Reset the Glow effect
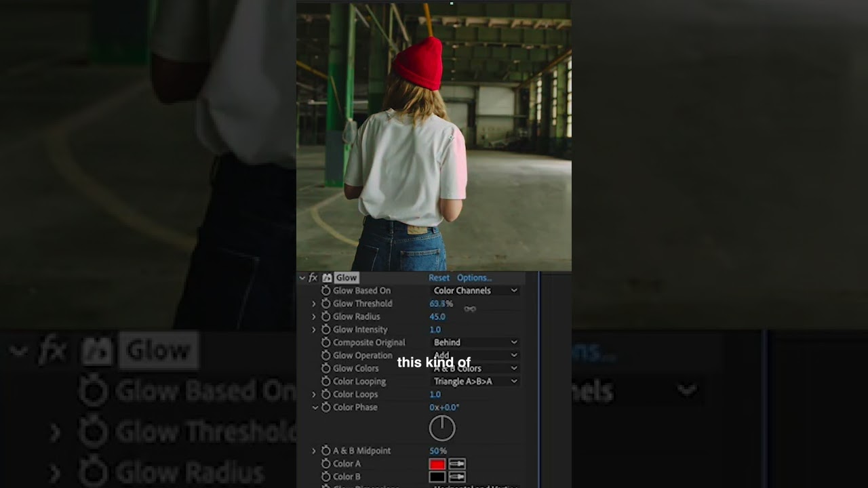 (439, 278)
